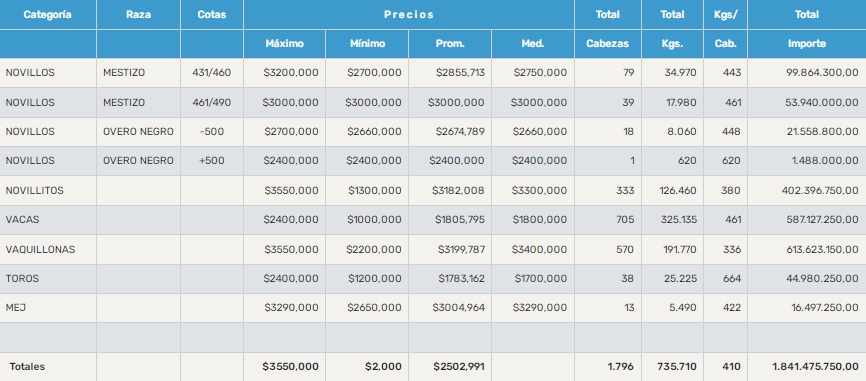Select the VACAS row label

pyautogui.click(x=22, y=219)
